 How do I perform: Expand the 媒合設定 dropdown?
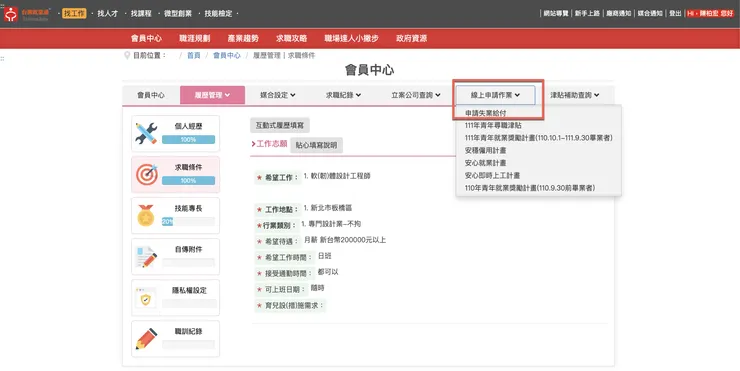[x=278, y=95]
